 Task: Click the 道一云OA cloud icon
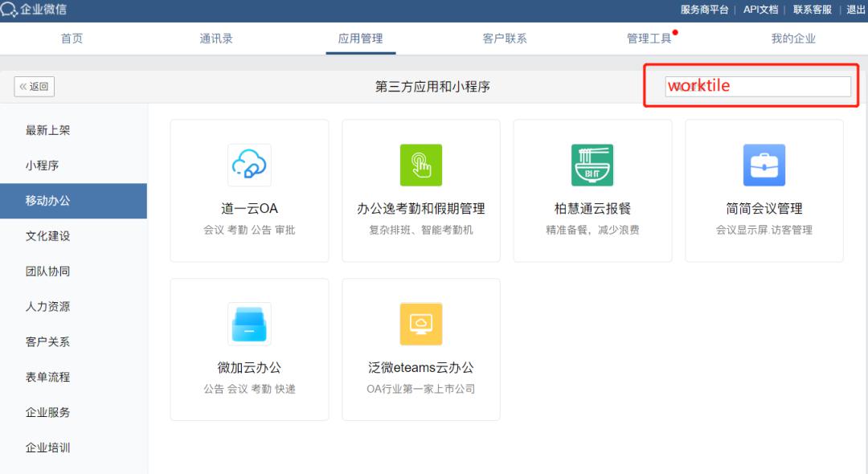[x=249, y=165]
